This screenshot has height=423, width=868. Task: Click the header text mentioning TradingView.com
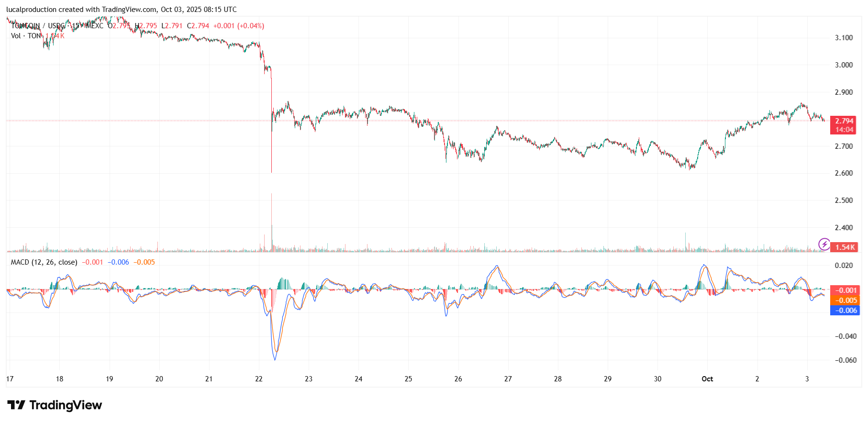point(121,10)
